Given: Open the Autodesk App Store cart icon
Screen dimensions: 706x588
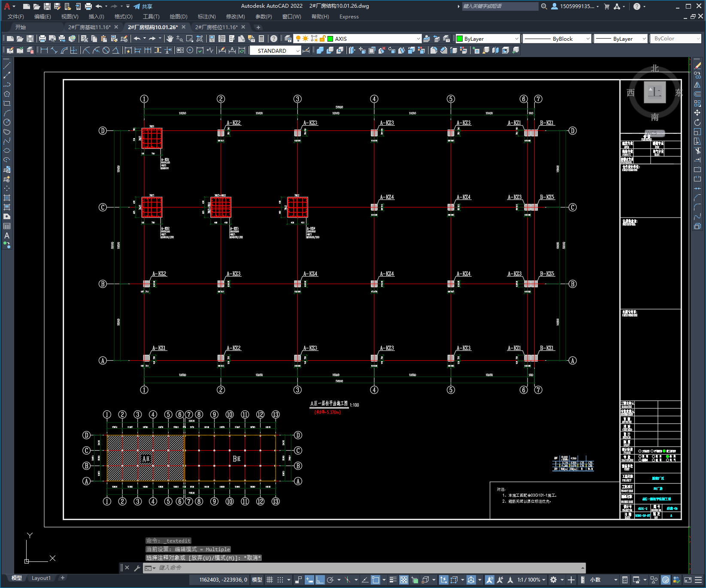Looking at the screenshot, I should pos(607,6).
